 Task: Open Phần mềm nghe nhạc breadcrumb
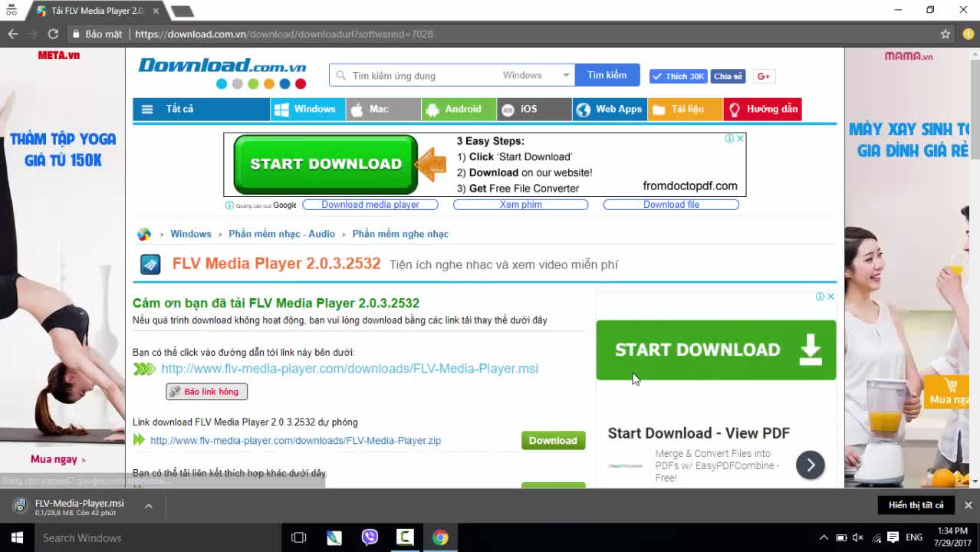click(400, 234)
